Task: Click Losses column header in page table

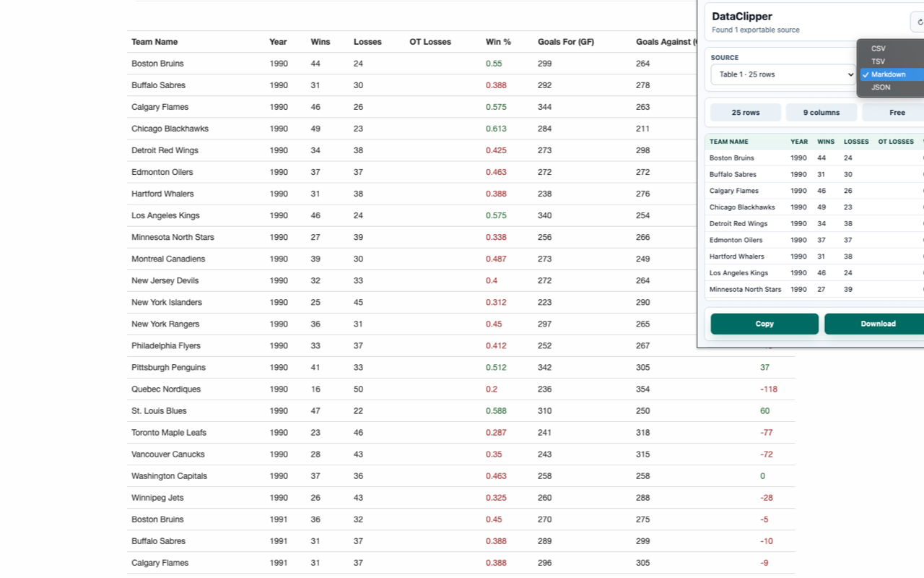Action: pos(367,42)
